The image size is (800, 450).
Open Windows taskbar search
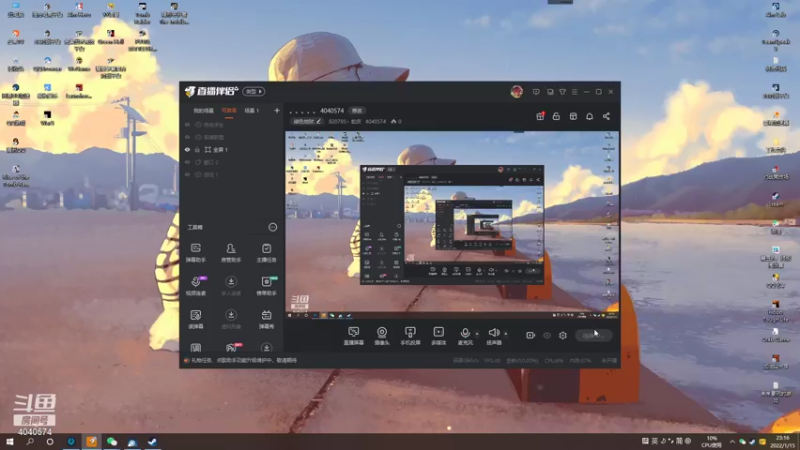pyautogui.click(x=30, y=442)
